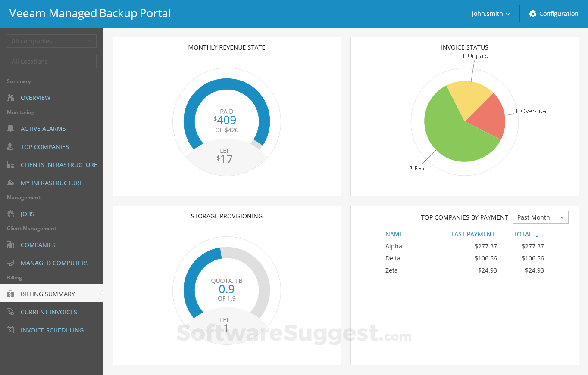Click Zeta's last payment $24.93
588x375 pixels.
pyautogui.click(x=488, y=270)
